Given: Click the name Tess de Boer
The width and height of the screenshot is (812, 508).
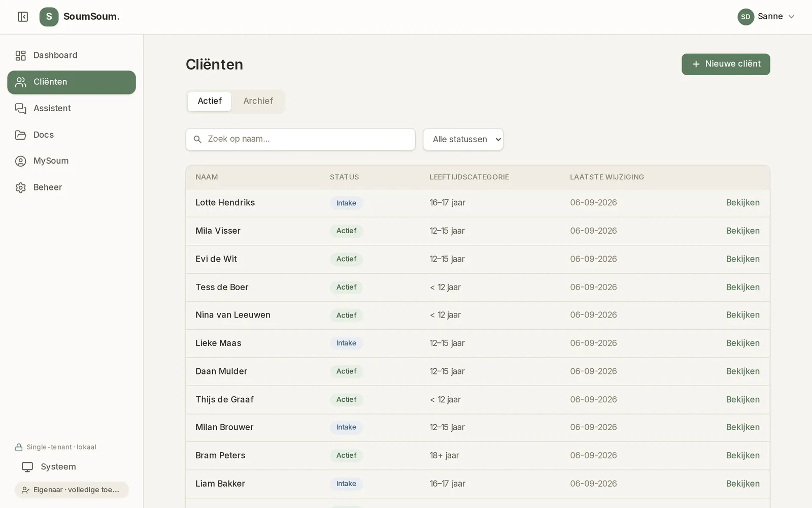Looking at the screenshot, I should point(222,287).
